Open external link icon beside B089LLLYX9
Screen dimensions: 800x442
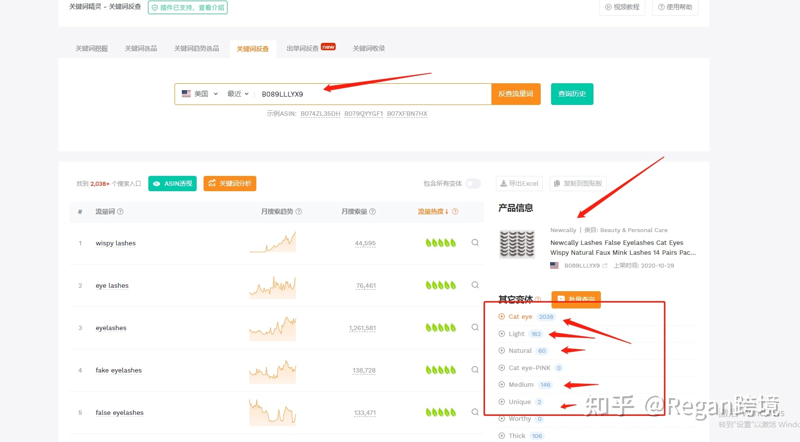point(605,265)
